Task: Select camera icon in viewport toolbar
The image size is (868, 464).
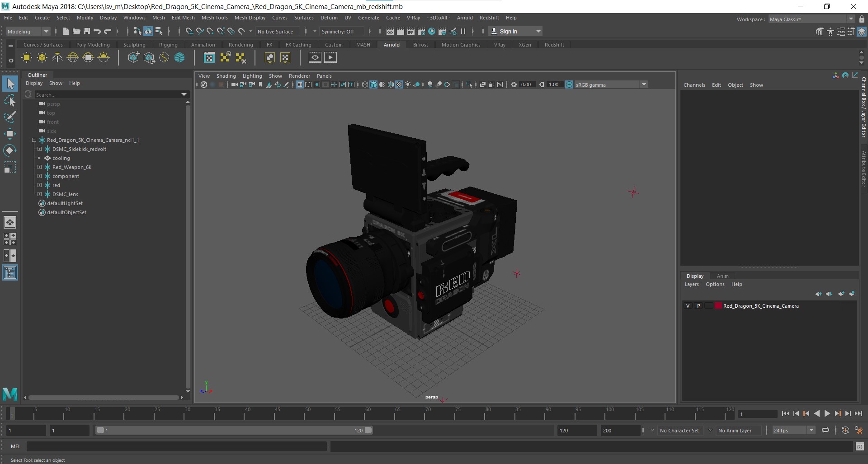Action: [234, 84]
